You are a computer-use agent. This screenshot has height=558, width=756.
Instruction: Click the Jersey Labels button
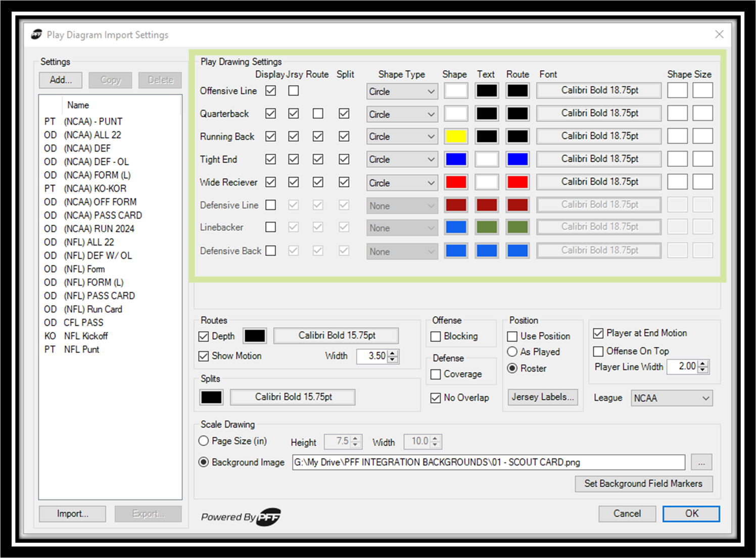[543, 397]
